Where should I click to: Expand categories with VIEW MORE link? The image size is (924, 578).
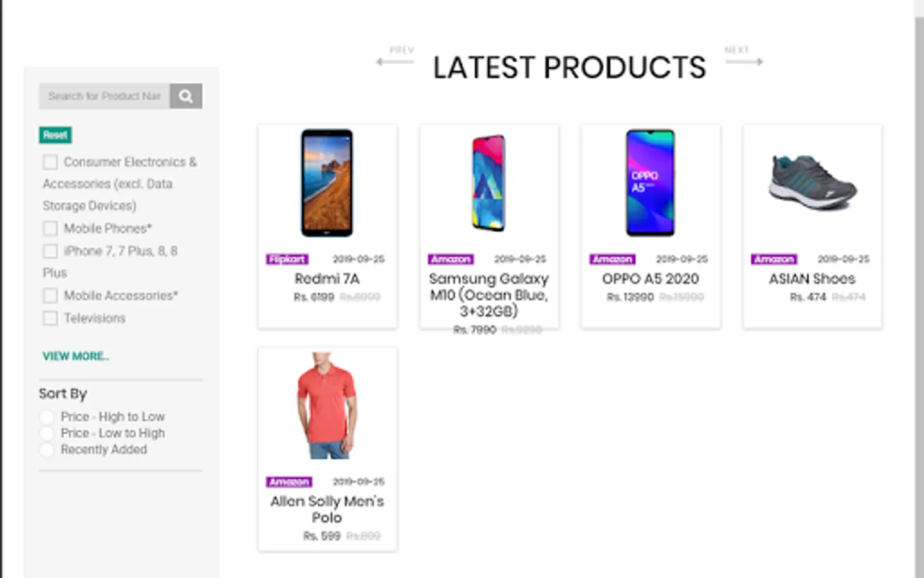coord(76,356)
